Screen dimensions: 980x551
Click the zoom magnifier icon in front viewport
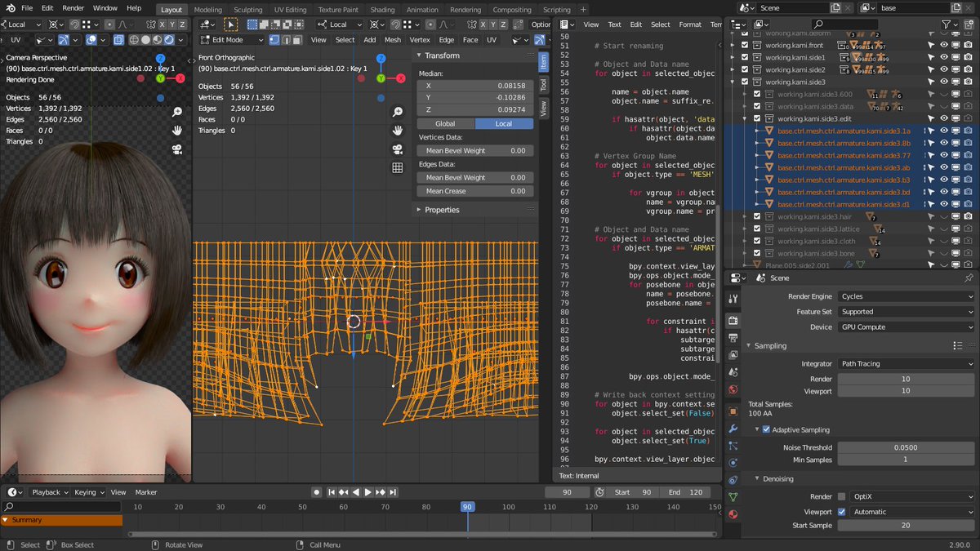(x=398, y=112)
